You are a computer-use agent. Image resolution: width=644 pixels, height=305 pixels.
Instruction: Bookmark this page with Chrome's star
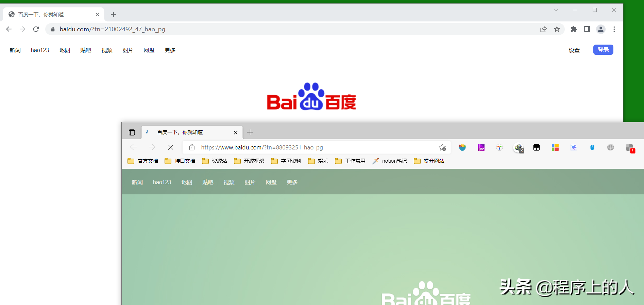click(557, 29)
